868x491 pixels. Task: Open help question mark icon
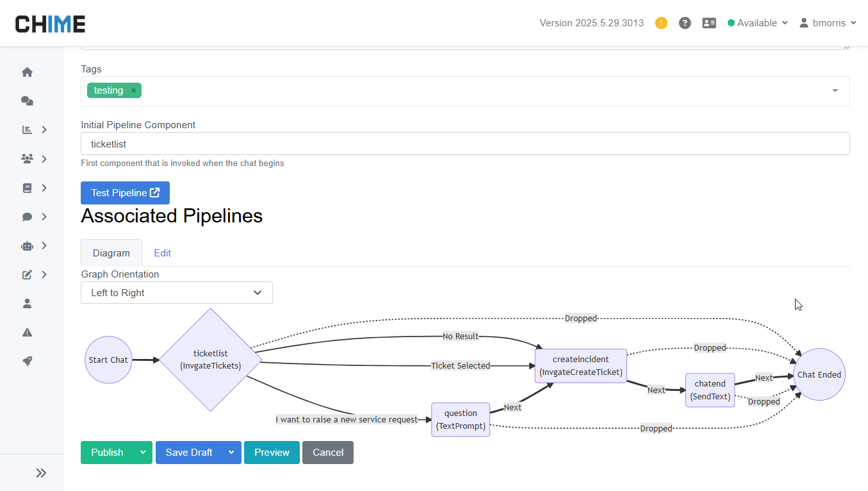685,23
